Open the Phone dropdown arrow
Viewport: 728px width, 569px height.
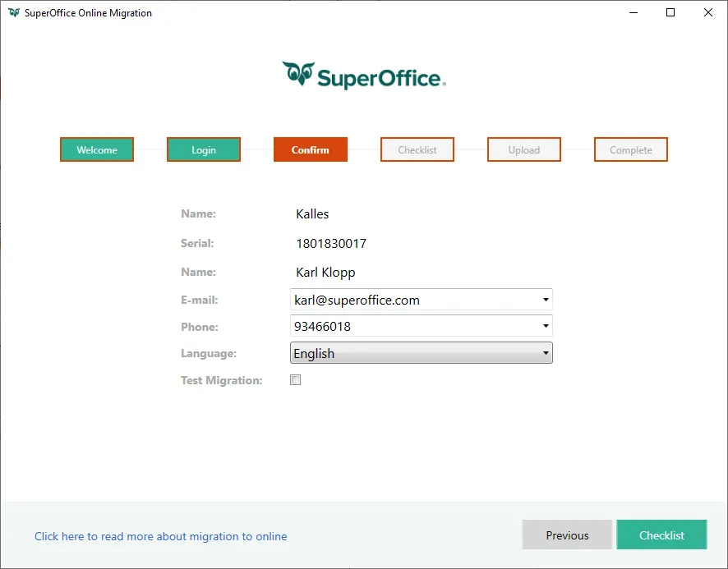546,327
